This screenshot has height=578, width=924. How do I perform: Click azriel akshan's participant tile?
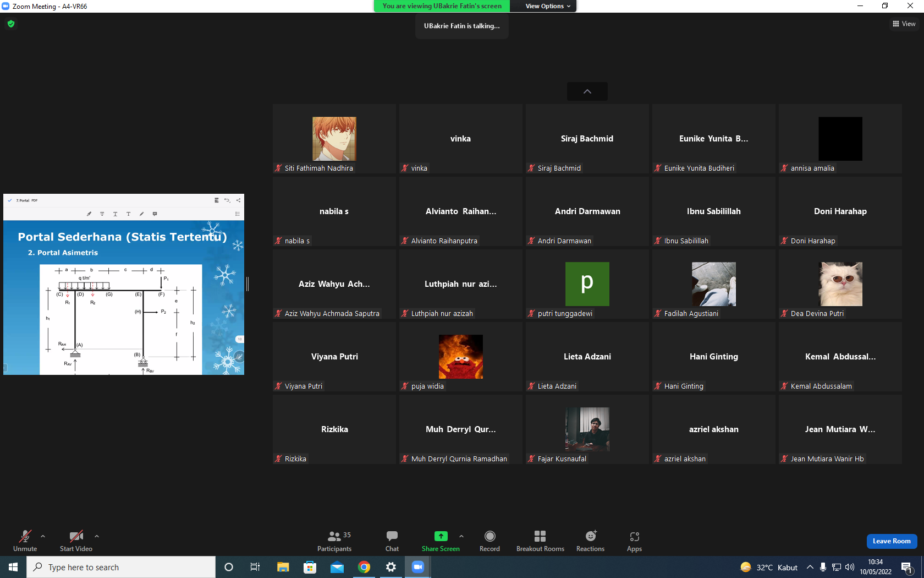click(x=714, y=429)
